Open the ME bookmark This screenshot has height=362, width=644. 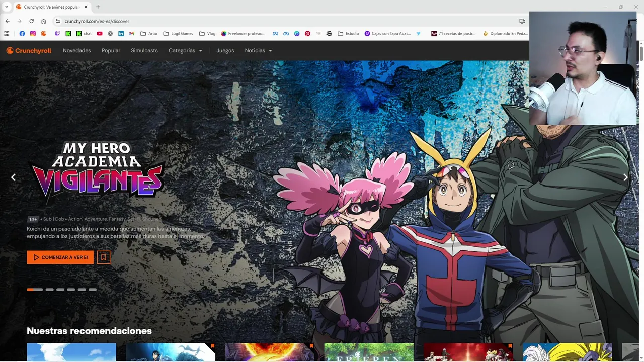318,34
